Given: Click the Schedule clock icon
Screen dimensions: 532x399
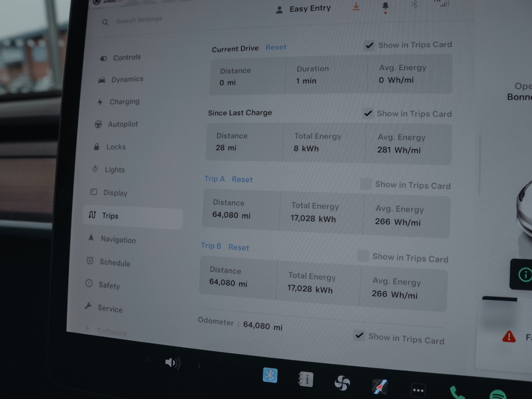Looking at the screenshot, I should (x=90, y=261).
